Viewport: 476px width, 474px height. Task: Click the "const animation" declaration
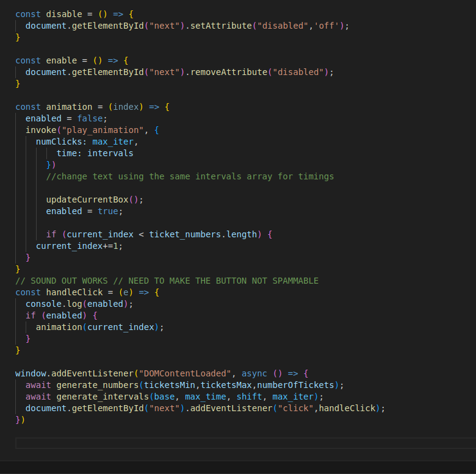(x=92, y=107)
